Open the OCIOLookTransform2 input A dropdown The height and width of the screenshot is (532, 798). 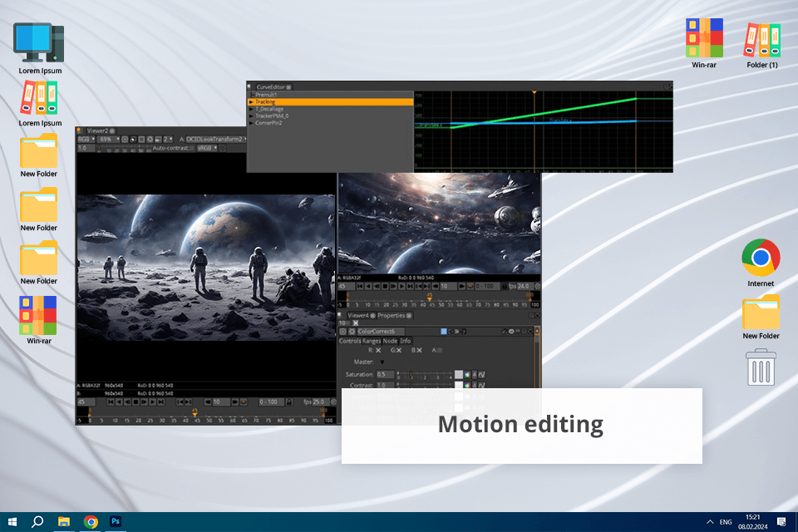click(216, 139)
